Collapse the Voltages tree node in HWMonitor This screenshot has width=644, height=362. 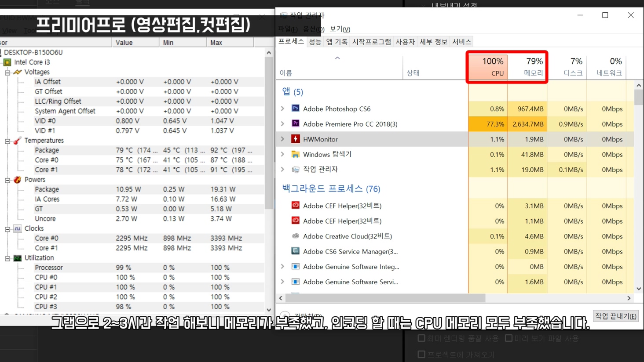7,72
